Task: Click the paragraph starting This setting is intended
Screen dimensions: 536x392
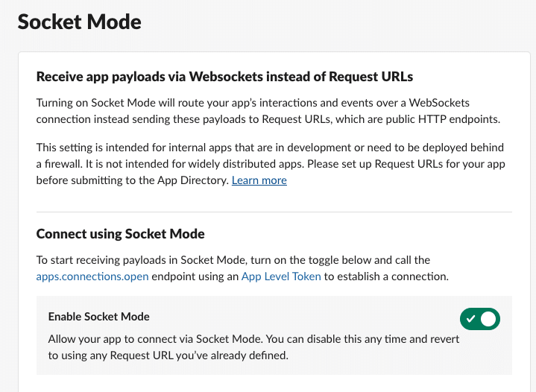Action: point(271,164)
